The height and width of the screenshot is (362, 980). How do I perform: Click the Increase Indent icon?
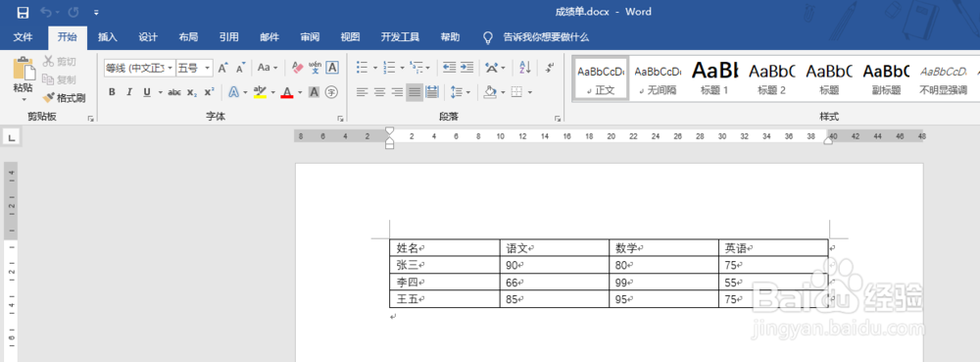point(466,68)
